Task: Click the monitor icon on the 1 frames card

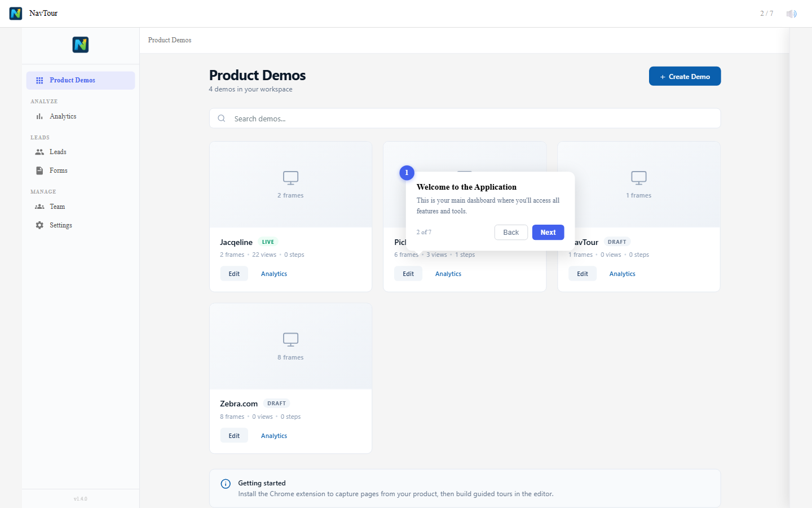Action: click(639, 178)
